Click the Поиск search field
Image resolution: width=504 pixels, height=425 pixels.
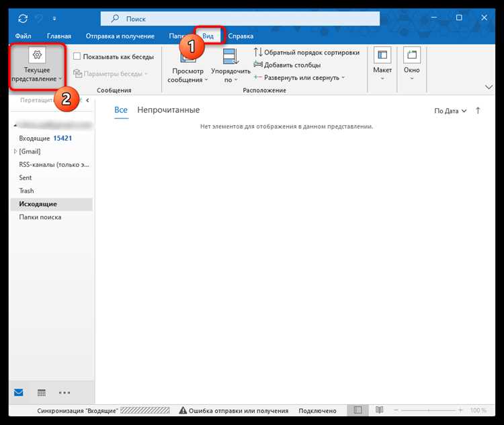pos(240,19)
